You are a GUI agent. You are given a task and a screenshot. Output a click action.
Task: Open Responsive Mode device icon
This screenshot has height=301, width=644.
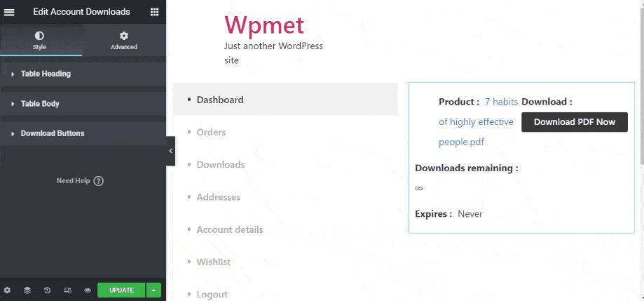[x=67, y=290]
